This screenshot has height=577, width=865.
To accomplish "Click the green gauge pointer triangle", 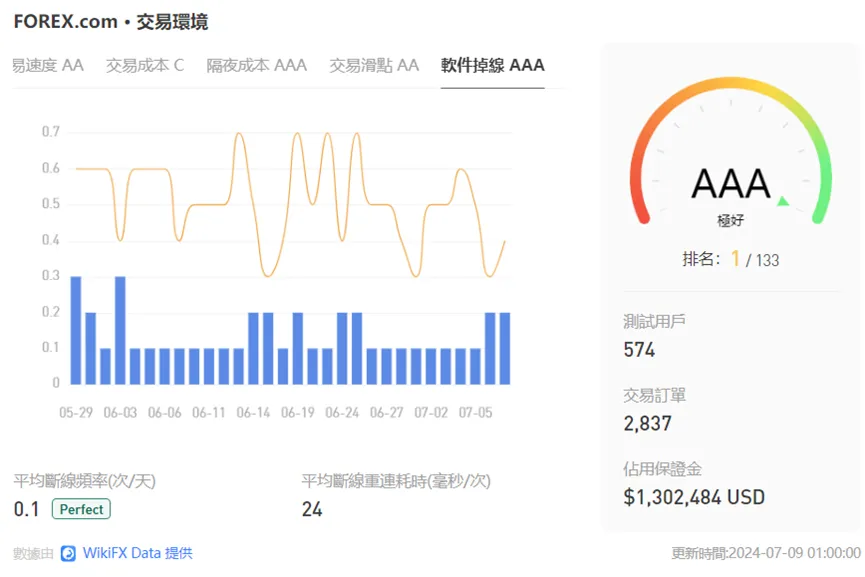I will point(783,201).
